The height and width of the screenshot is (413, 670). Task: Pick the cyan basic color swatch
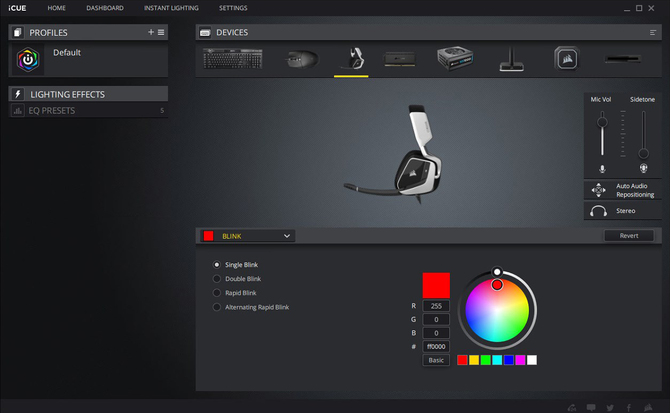click(x=497, y=360)
